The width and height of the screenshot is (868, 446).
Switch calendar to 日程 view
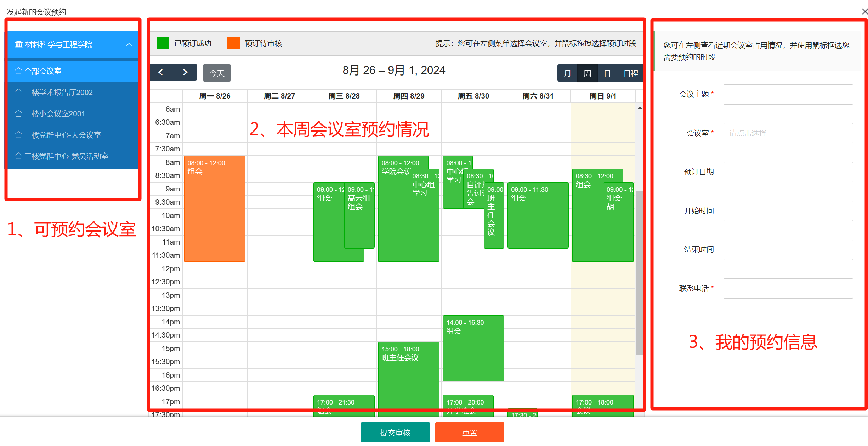[x=631, y=73]
